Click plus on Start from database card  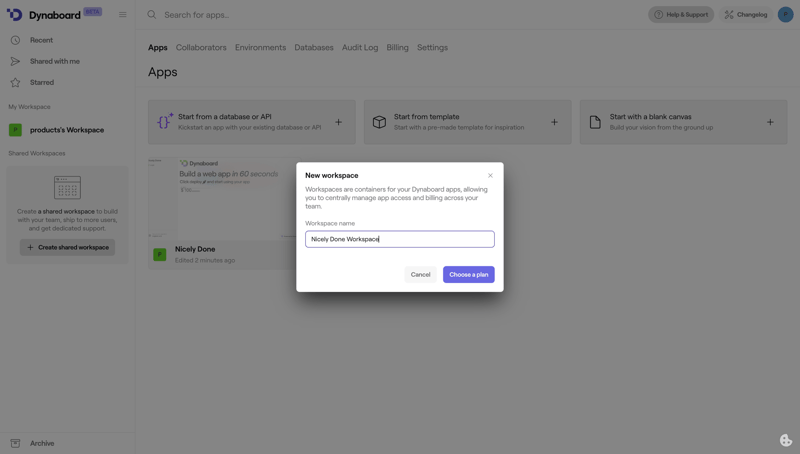(x=338, y=122)
